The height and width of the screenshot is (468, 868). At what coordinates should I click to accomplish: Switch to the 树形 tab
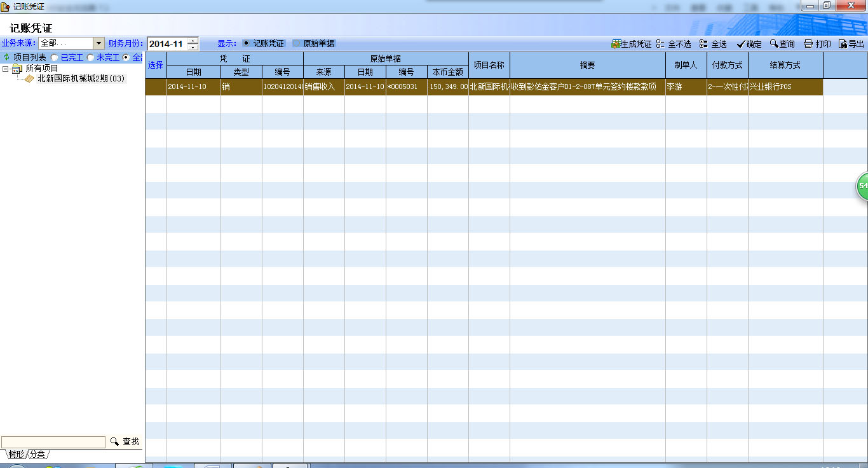[16, 455]
